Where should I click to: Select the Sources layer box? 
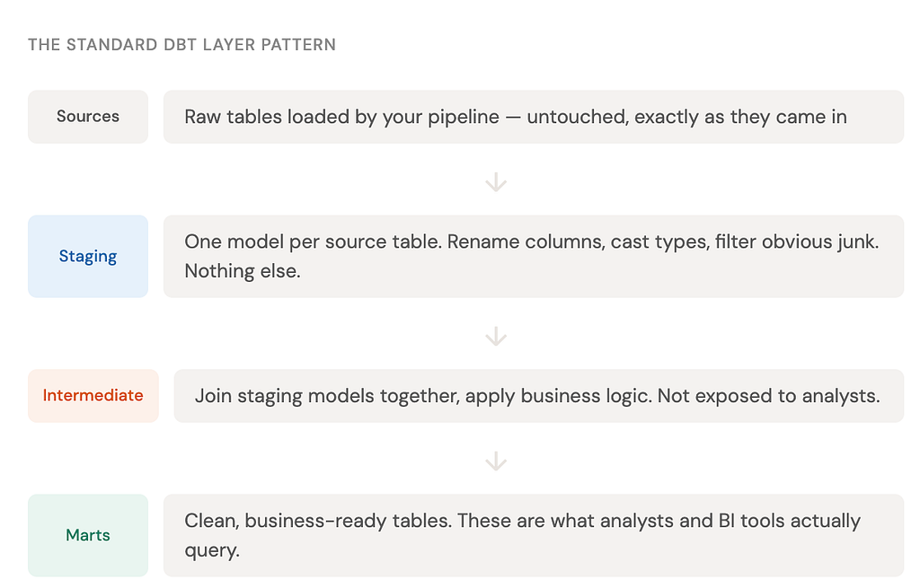(88, 117)
